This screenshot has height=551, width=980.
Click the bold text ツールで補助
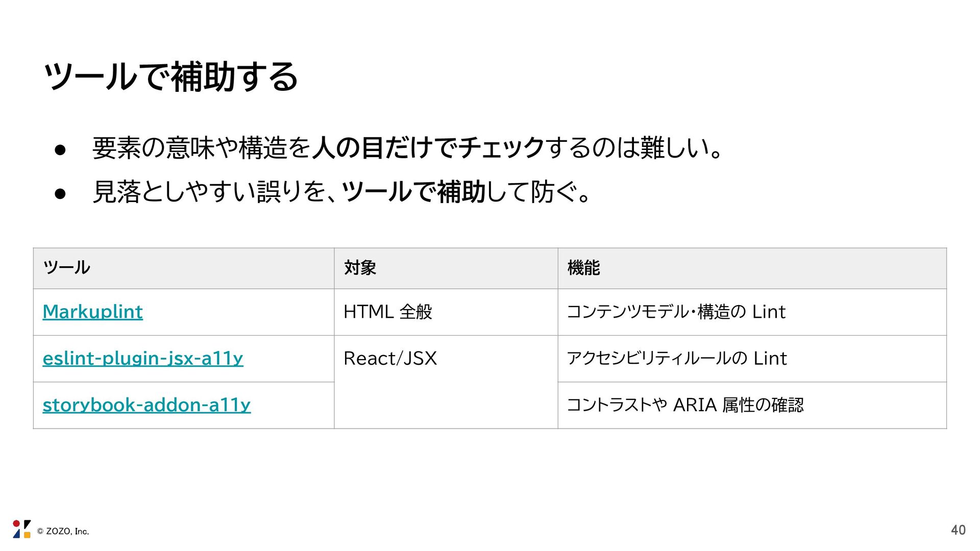coord(413,192)
